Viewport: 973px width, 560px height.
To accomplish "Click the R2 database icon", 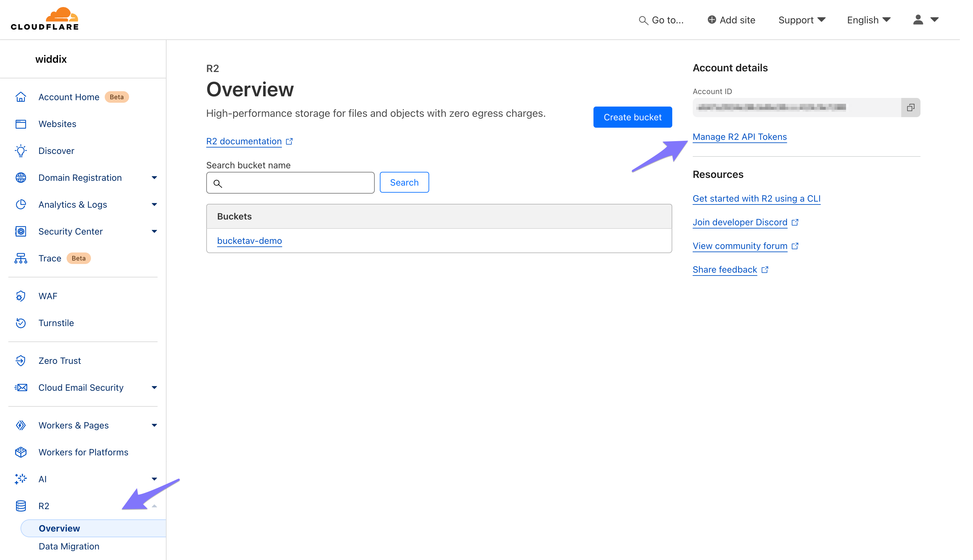I will point(21,506).
